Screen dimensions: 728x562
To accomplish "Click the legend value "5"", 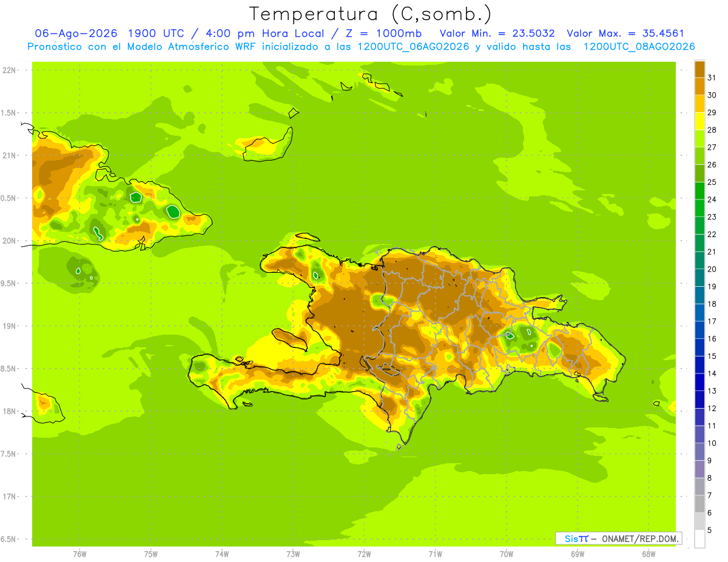I will 710,530.
